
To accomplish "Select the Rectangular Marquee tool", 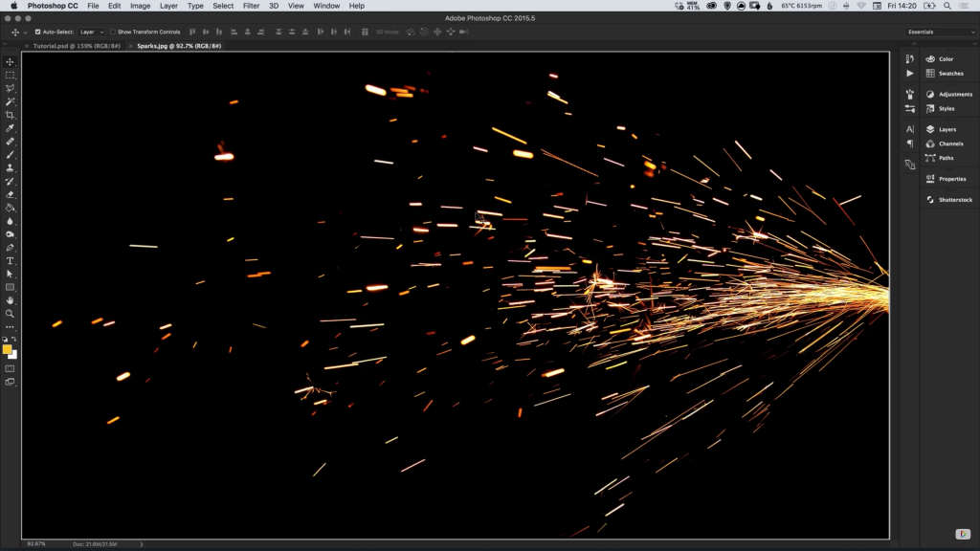I will pos(10,75).
